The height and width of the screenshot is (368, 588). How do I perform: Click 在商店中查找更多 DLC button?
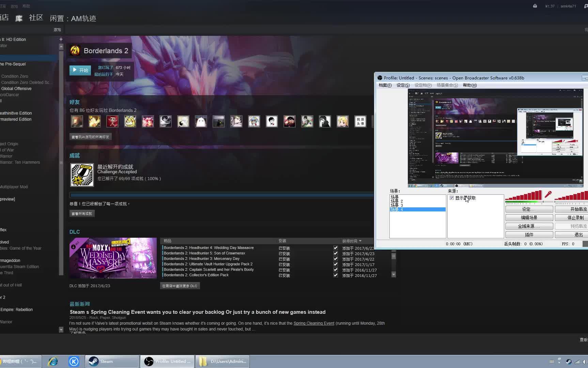click(x=180, y=286)
